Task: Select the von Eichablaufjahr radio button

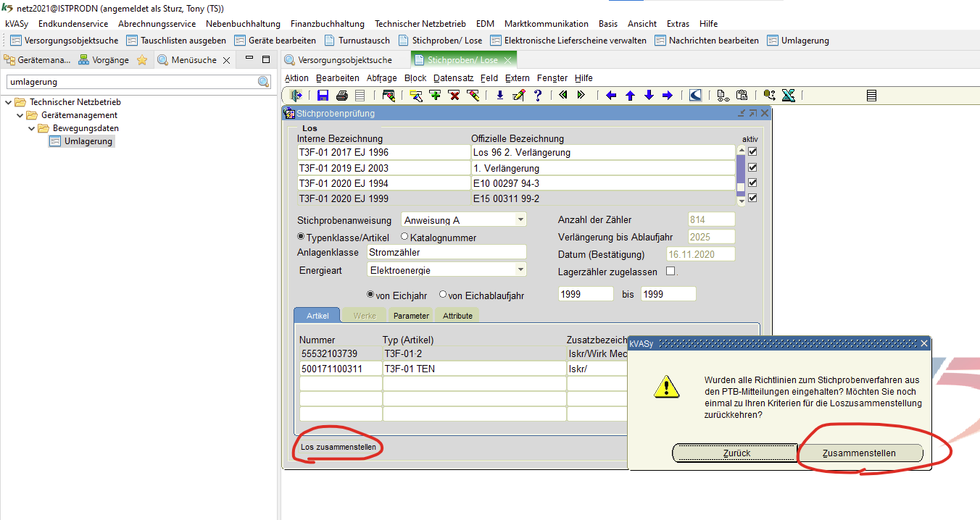Action: (x=443, y=295)
